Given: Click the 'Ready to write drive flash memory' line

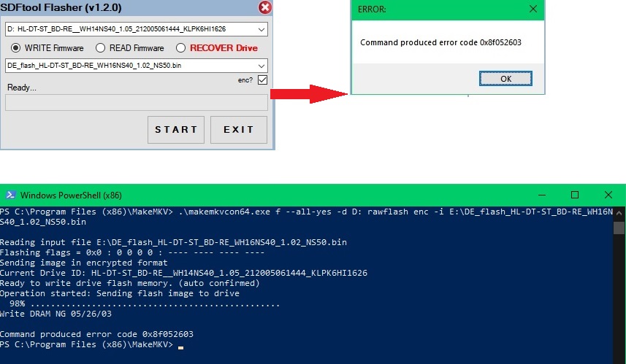Looking at the screenshot, I should click(130, 284).
